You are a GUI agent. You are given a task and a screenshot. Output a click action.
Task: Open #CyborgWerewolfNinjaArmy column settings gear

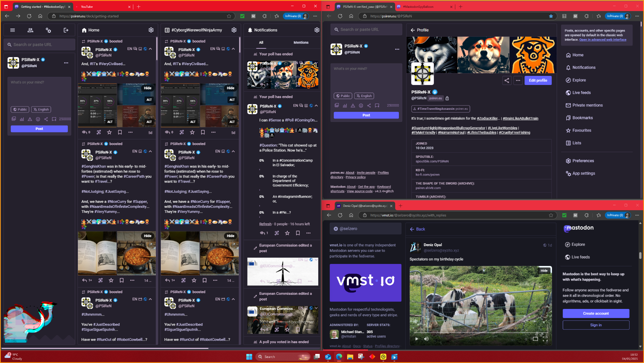(x=234, y=30)
